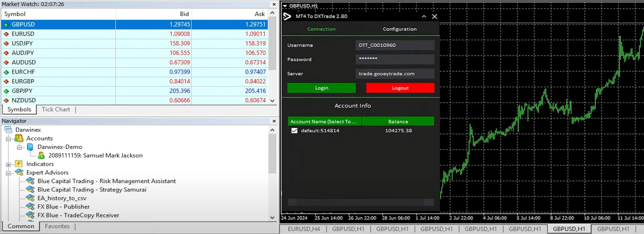Click the Darwinex-Demo server icon

click(x=30, y=147)
